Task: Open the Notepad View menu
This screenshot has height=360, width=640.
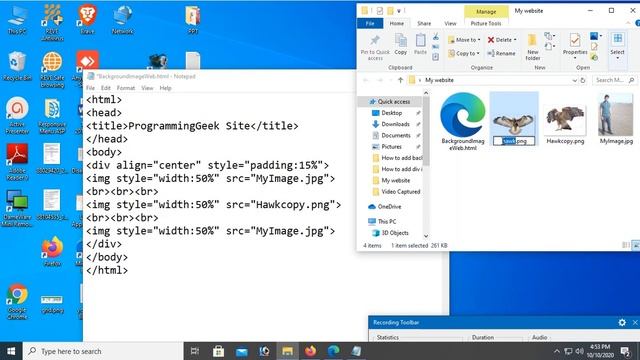Action: point(147,88)
